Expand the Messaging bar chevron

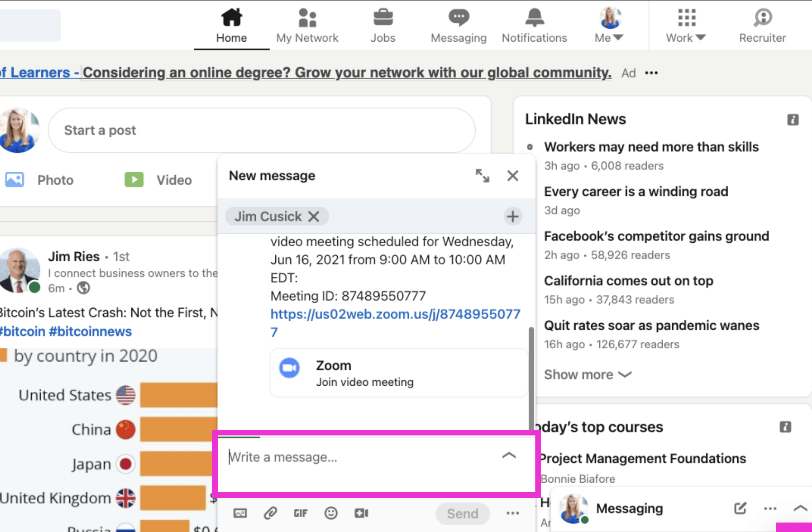[x=800, y=508]
